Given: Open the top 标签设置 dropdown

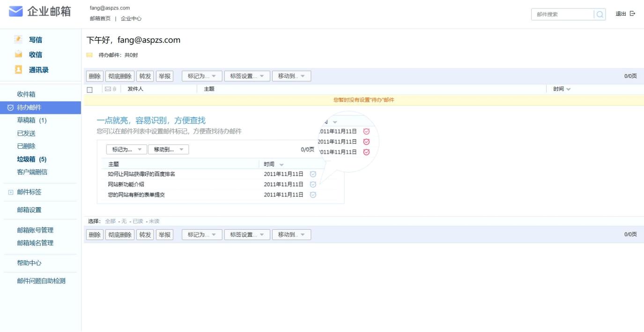Looking at the screenshot, I should pos(247,76).
